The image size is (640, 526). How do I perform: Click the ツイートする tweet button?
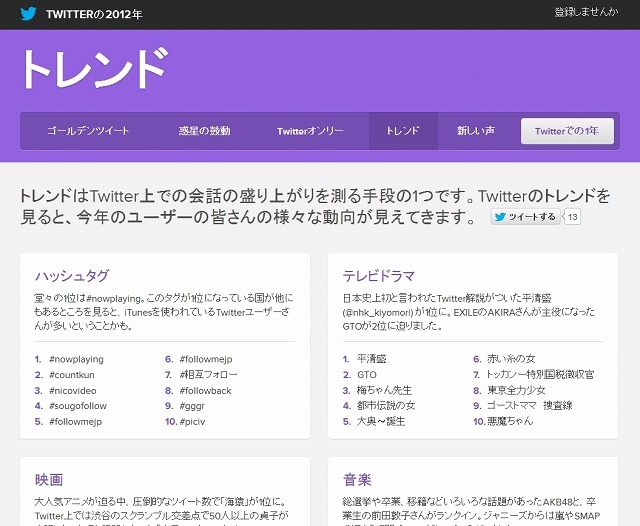(525, 217)
